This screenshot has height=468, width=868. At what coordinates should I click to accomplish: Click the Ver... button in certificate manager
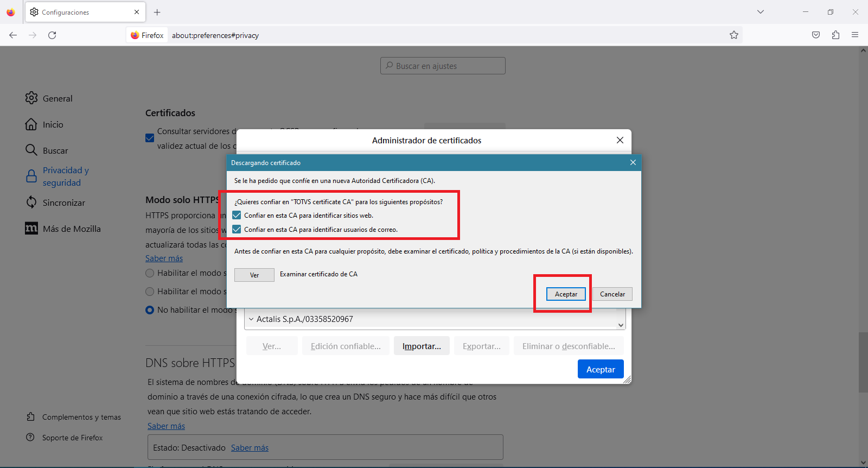coord(272,346)
